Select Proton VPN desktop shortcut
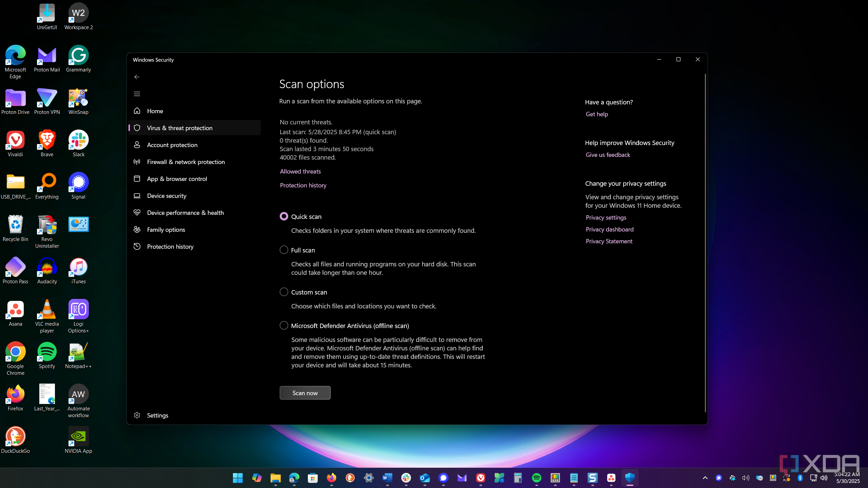Image resolution: width=868 pixels, height=488 pixels. click(47, 101)
